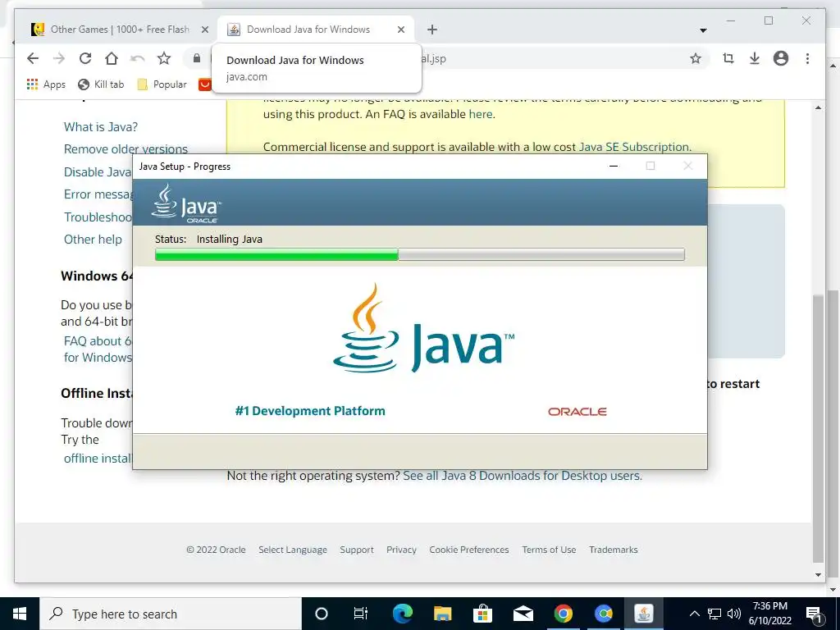Image resolution: width=840 pixels, height=630 pixels.
Task: Click the undo closed tab arrow icon
Action: 138,58
